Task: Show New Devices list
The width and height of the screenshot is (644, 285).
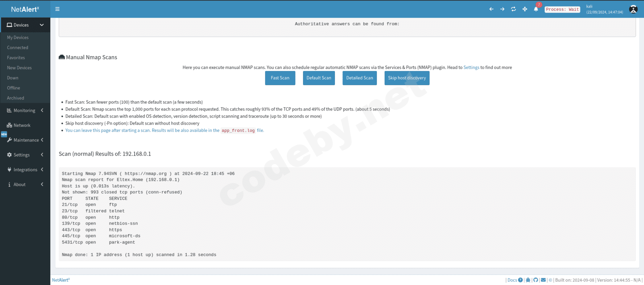Action: coord(19,68)
